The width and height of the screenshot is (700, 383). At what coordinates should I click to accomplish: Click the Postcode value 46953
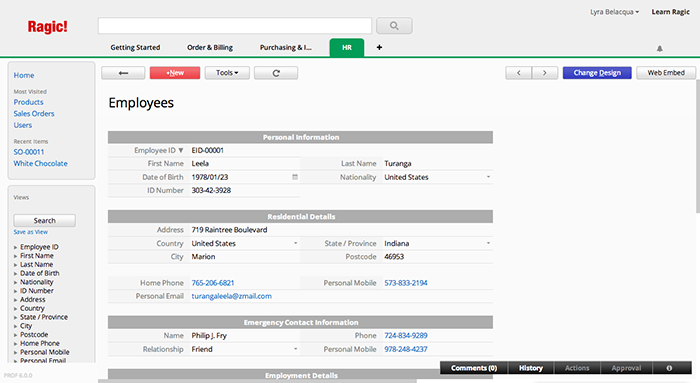tap(394, 257)
